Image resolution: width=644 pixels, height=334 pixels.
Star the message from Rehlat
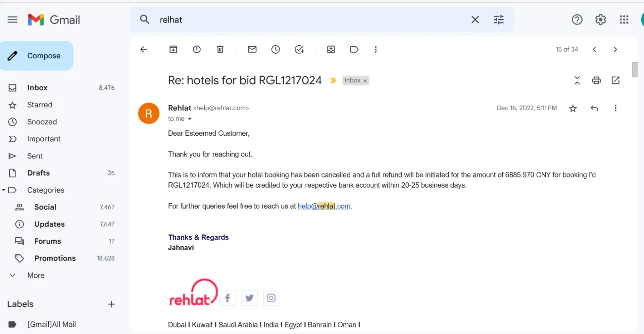[x=573, y=108]
